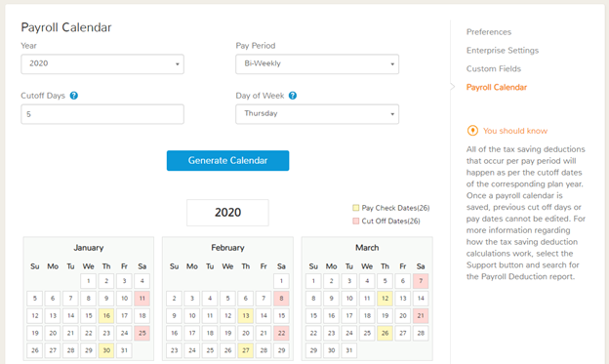Click the January month heading
609x364 pixels.
89,248
